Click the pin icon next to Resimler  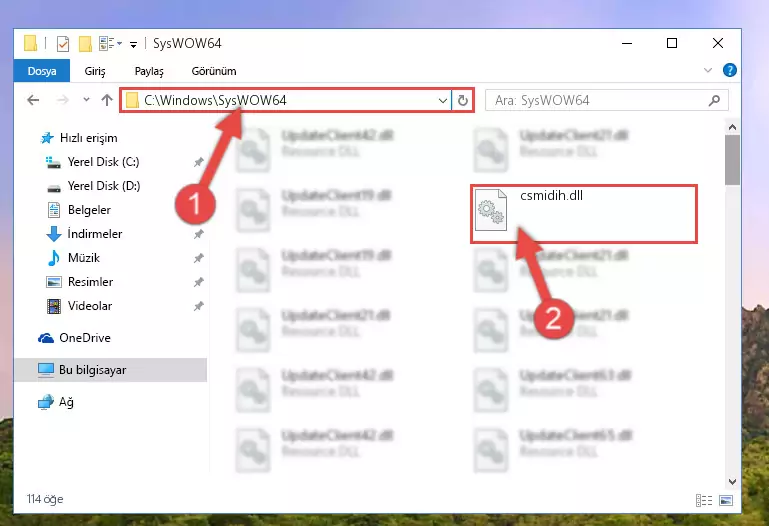click(x=198, y=282)
